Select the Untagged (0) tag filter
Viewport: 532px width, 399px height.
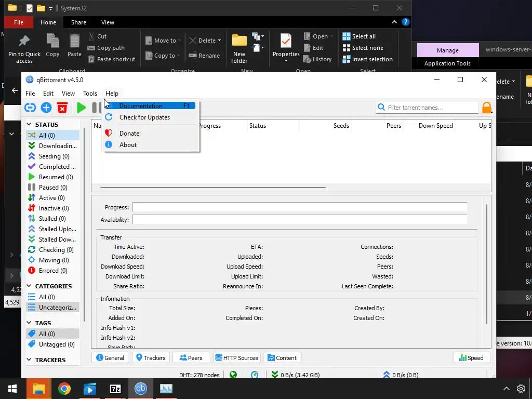[x=53, y=344]
